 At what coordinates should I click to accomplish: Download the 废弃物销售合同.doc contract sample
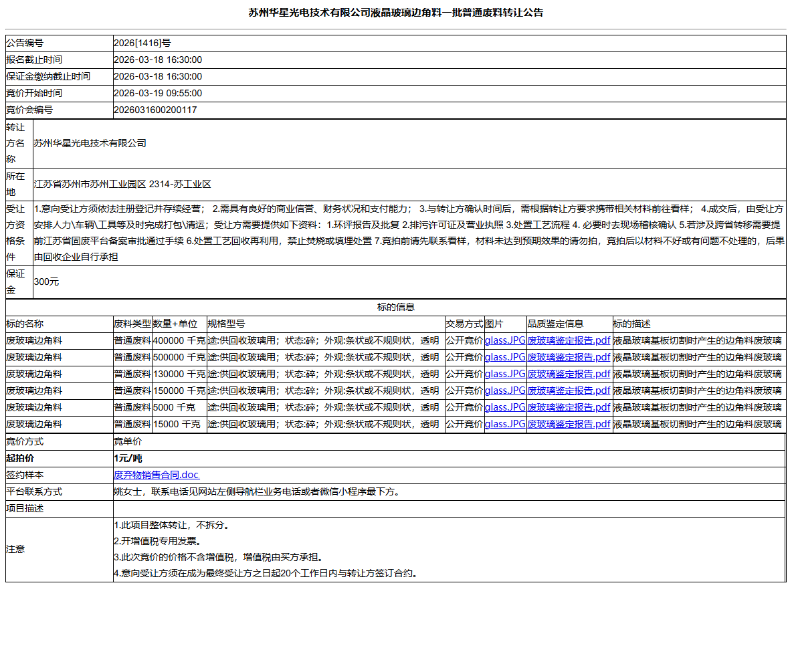tap(157, 475)
